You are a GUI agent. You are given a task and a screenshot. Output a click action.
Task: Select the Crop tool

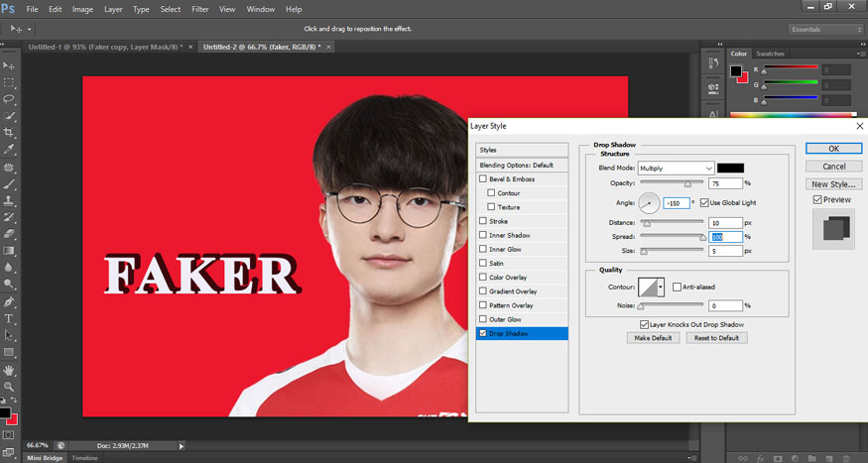tap(9, 133)
